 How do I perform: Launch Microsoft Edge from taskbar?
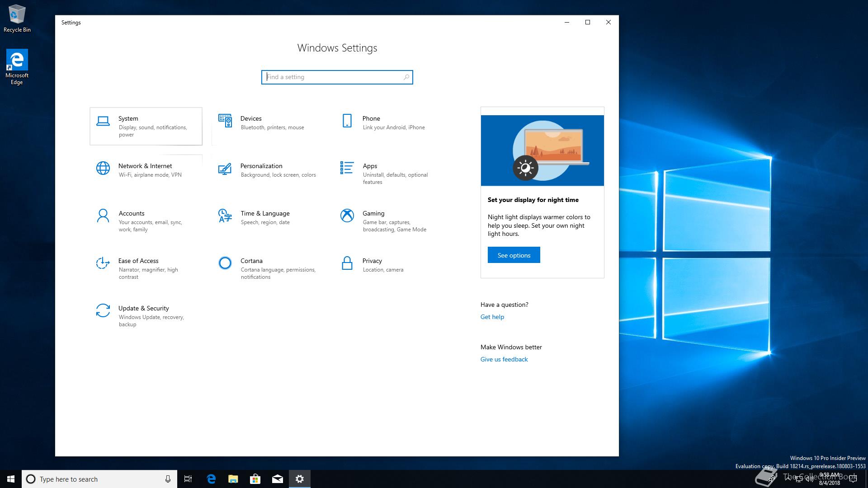pyautogui.click(x=211, y=479)
